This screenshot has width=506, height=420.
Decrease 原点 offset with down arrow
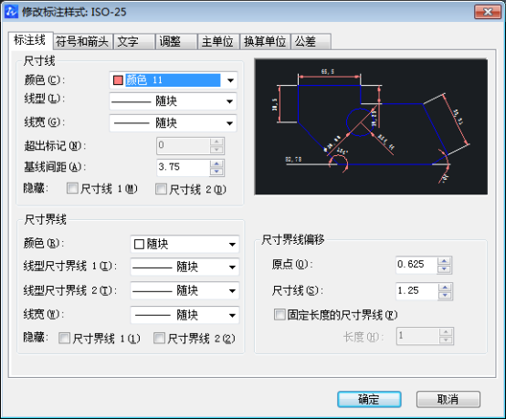(445, 269)
